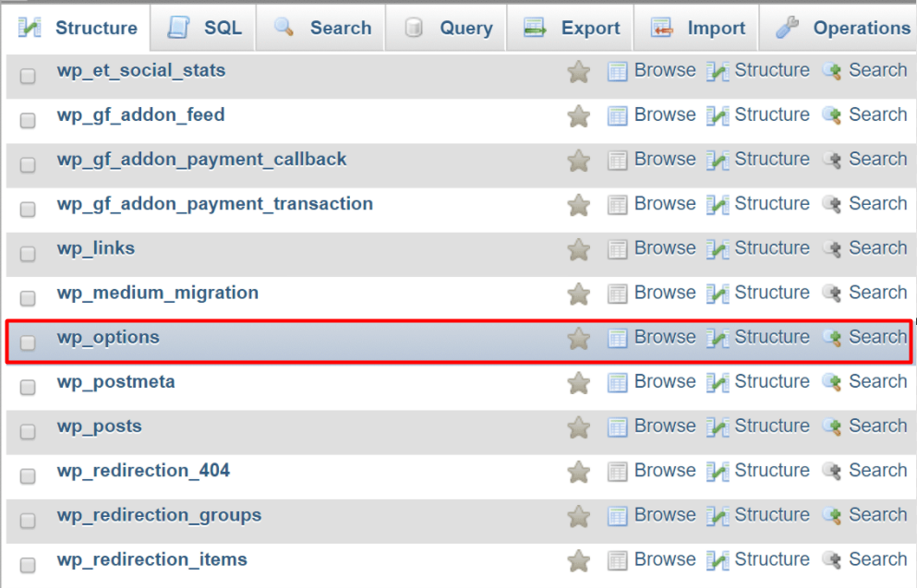Check the wp_et_social_stats checkbox
This screenshot has height=588, width=917.
pyautogui.click(x=28, y=76)
